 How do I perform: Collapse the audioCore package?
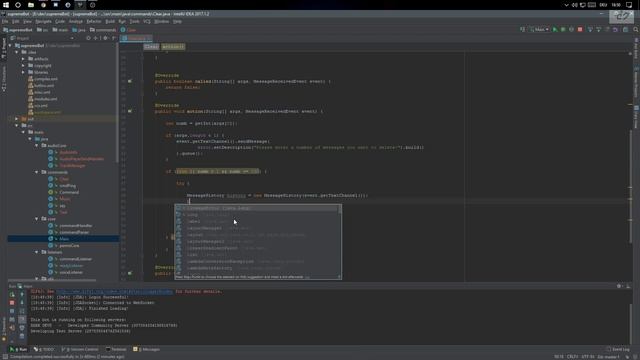(37, 146)
